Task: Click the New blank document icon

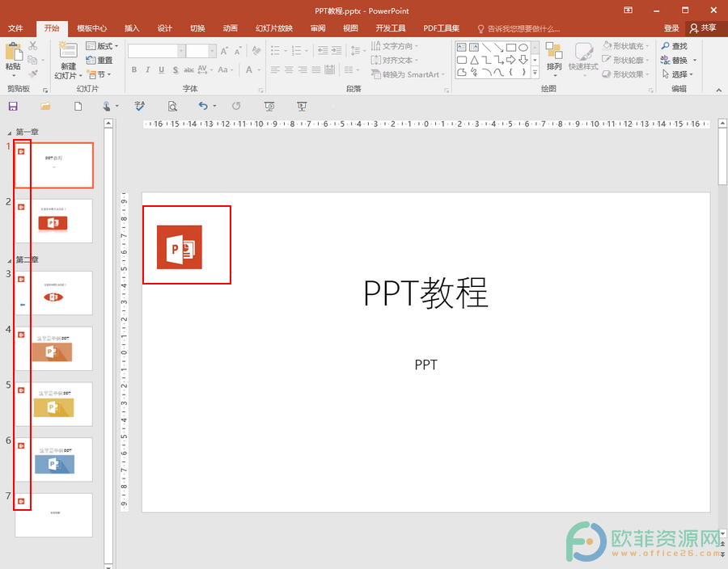Action: coord(78,106)
